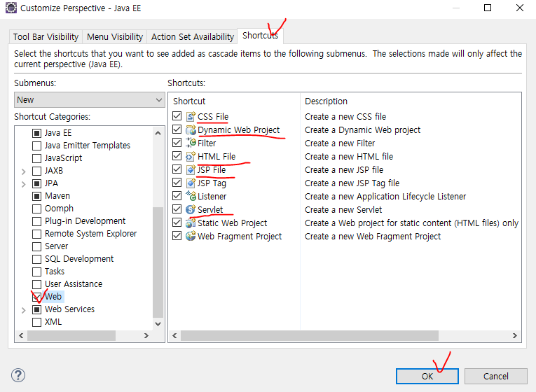The image size is (536, 392).
Task: Click the Listener shortcut icon
Action: click(191, 196)
